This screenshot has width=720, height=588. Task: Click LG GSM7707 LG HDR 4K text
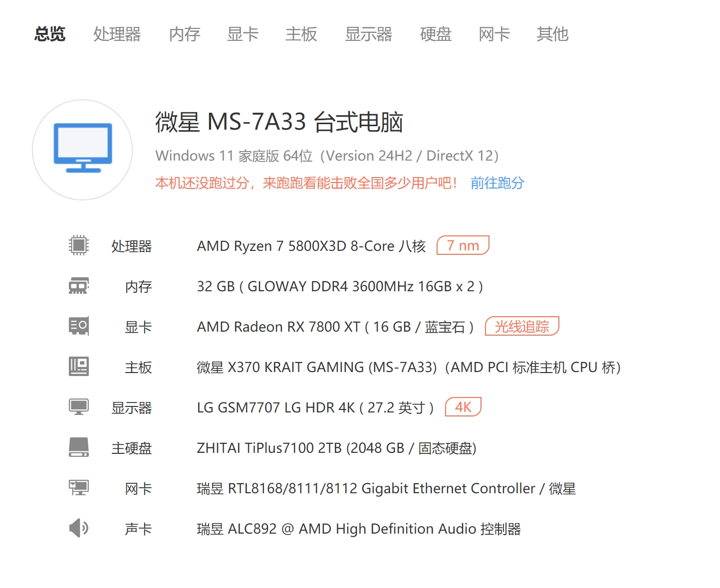click(x=315, y=407)
